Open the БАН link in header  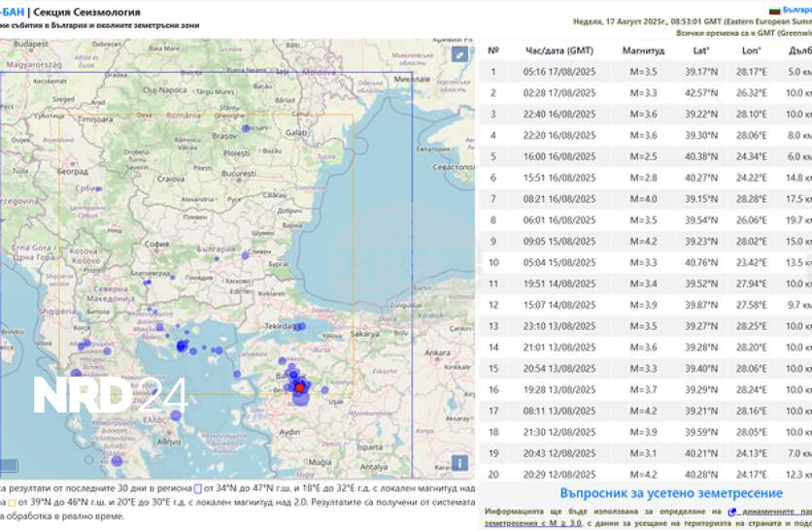coord(12,12)
